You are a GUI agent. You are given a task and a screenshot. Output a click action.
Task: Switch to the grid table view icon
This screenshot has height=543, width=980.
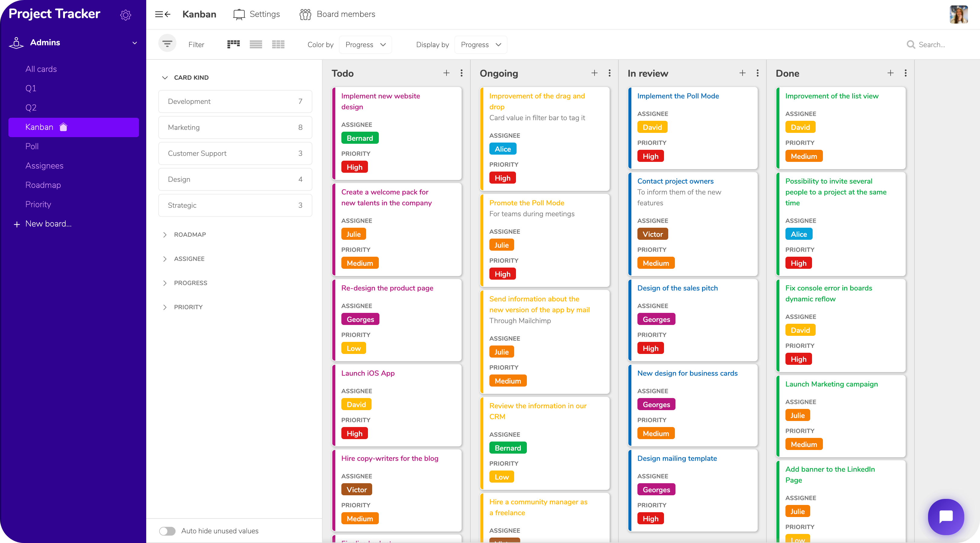[x=278, y=44]
